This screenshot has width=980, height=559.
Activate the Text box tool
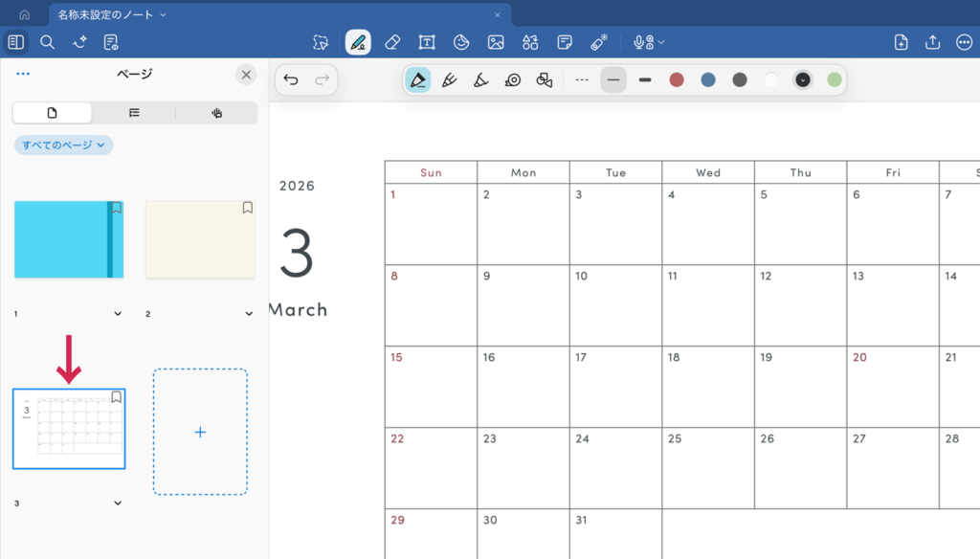(427, 42)
